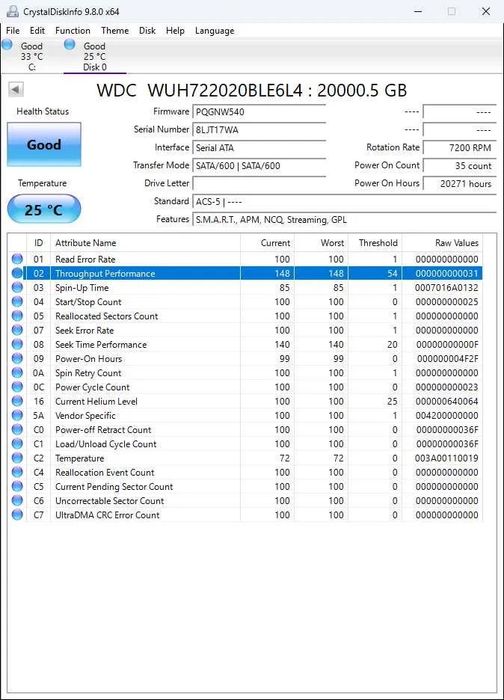This screenshot has height=700, width=504.
Task: Click the status icon for Vendor Specific
Action: point(17,416)
